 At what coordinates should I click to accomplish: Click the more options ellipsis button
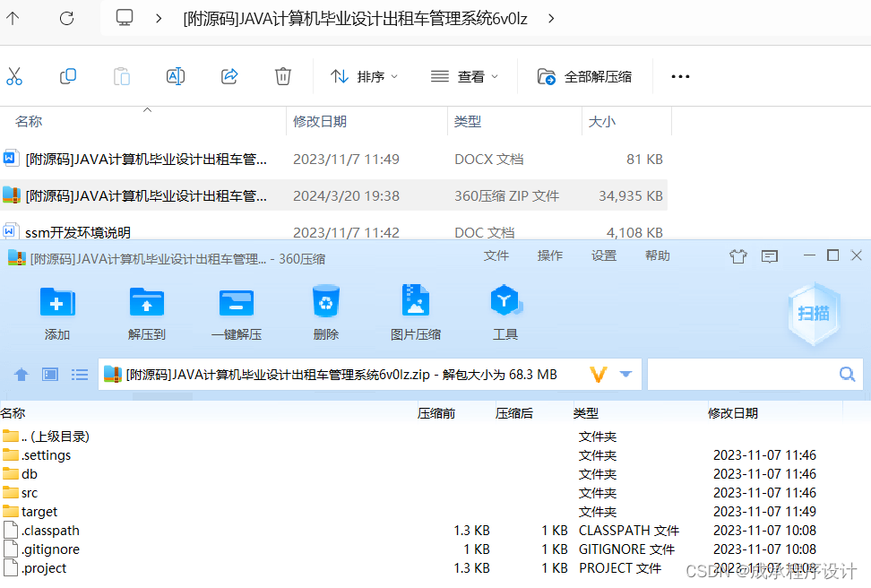tap(679, 76)
